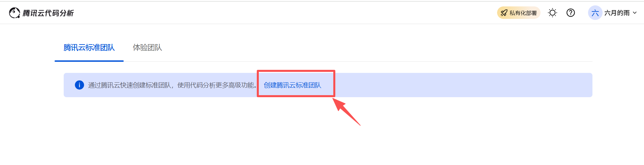The height and width of the screenshot is (165, 644).
Task: Click the Tencent Cloud penguin logo icon
Action: pyautogui.click(x=14, y=13)
